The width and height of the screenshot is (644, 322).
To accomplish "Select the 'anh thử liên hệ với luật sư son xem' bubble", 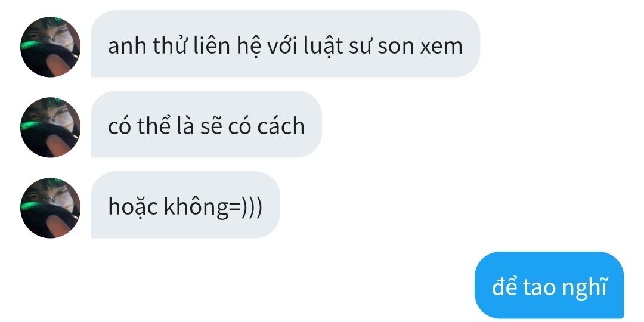I will click(285, 44).
